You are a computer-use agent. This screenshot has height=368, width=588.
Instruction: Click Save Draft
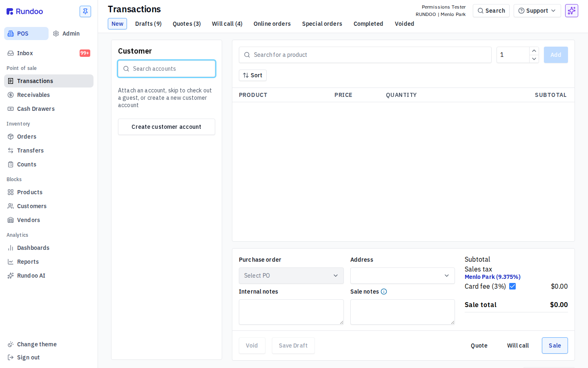click(x=293, y=346)
